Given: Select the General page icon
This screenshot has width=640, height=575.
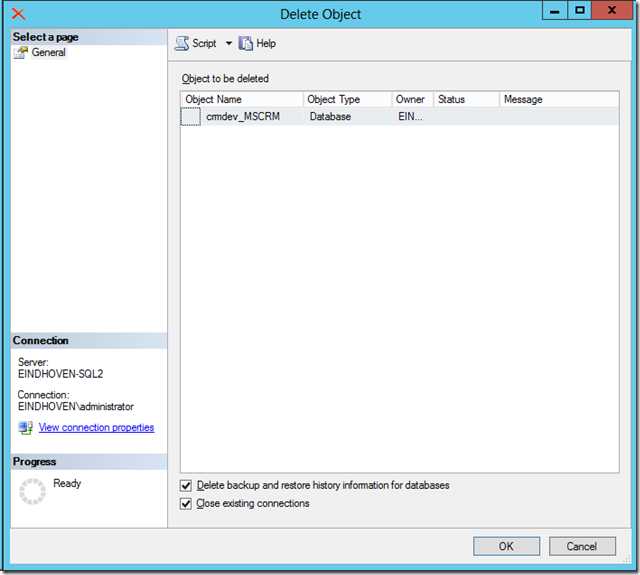Looking at the screenshot, I should click(x=20, y=53).
